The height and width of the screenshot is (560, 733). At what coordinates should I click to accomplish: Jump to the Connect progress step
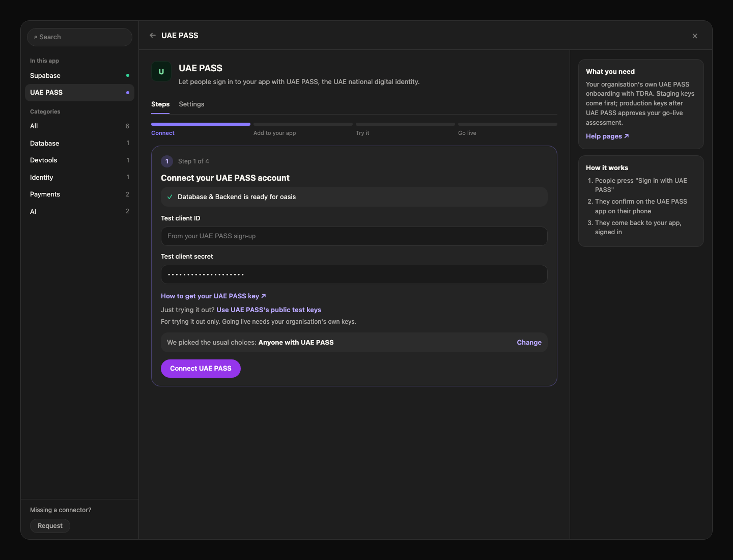coord(201,129)
